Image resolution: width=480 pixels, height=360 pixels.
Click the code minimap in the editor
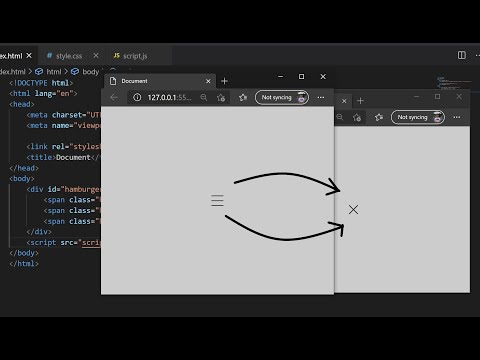[x=454, y=83]
